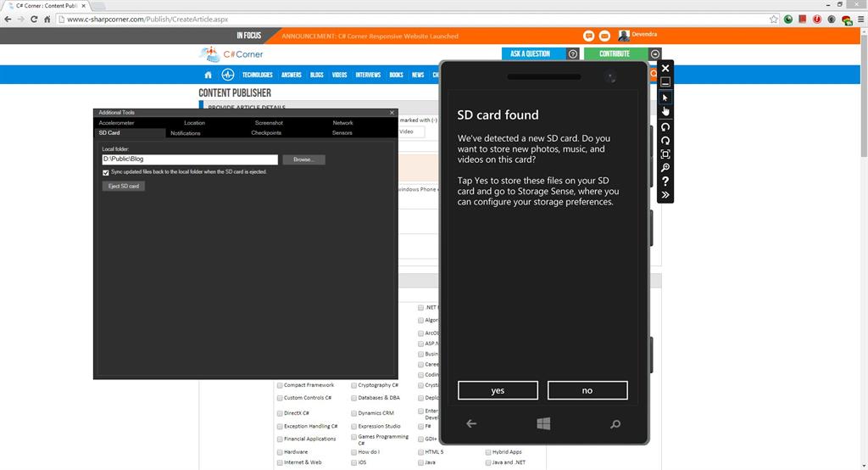Click the Local folder path field
The width and height of the screenshot is (868, 470).
[x=190, y=159]
